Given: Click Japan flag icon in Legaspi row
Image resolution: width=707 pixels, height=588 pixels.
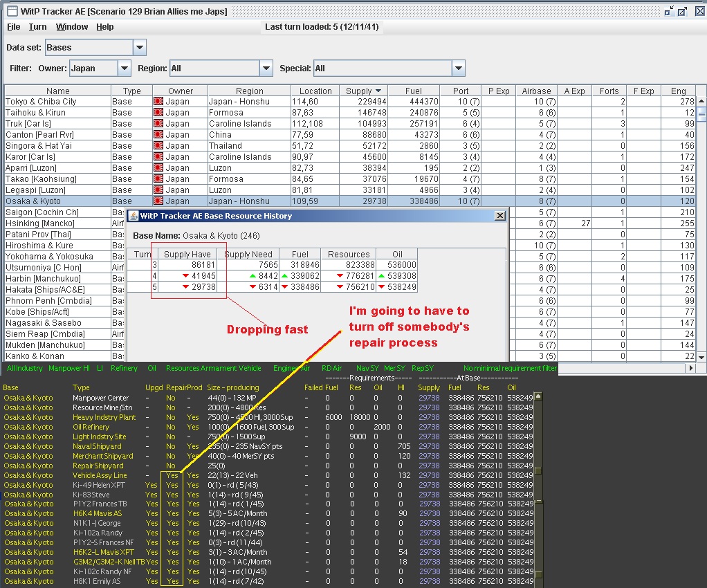Looking at the screenshot, I should tap(158, 190).
